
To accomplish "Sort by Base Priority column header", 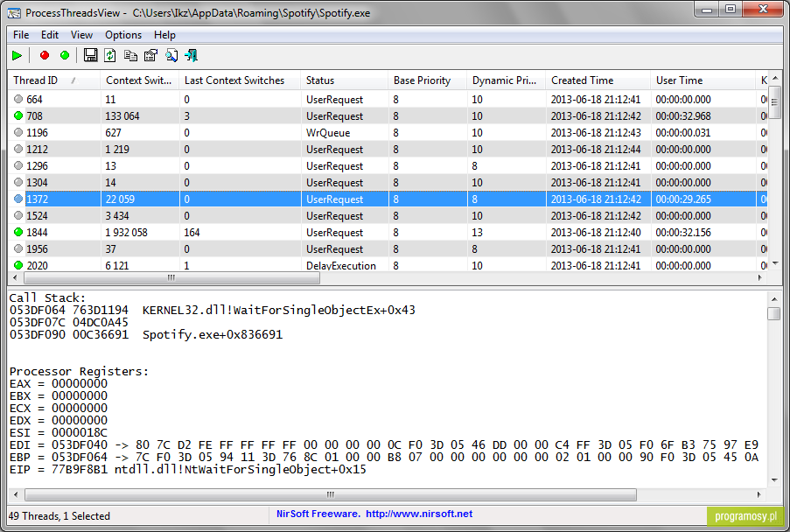I will pyautogui.click(x=428, y=80).
